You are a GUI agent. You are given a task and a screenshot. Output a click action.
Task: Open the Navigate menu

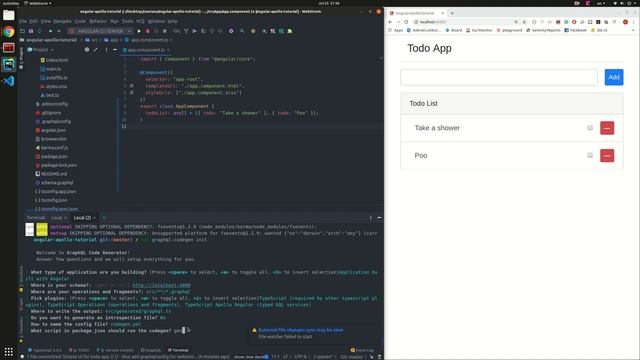62,21
